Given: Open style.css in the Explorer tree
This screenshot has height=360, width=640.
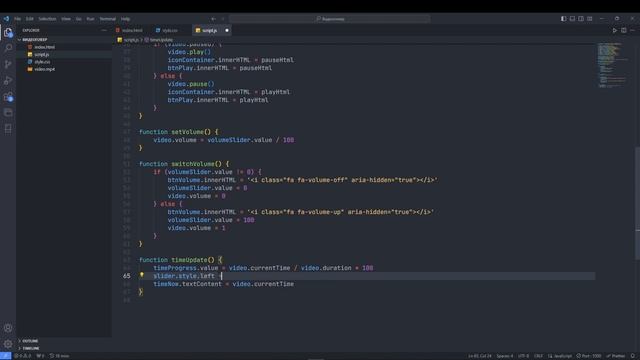Looking at the screenshot, I should 42,62.
